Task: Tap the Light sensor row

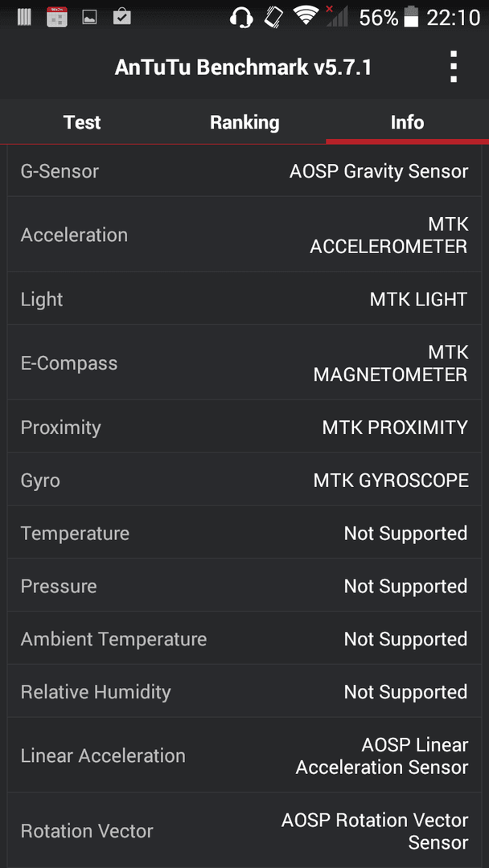Action: (244, 299)
